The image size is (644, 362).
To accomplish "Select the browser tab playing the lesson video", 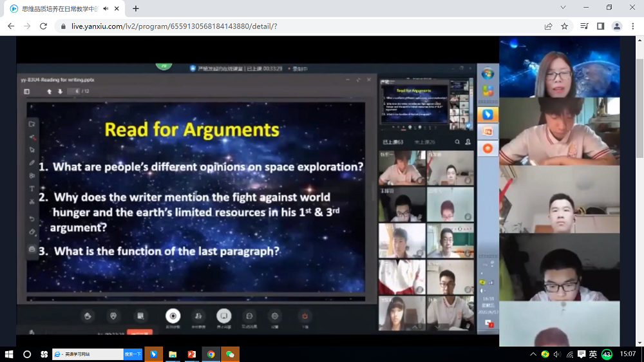I will (58, 8).
